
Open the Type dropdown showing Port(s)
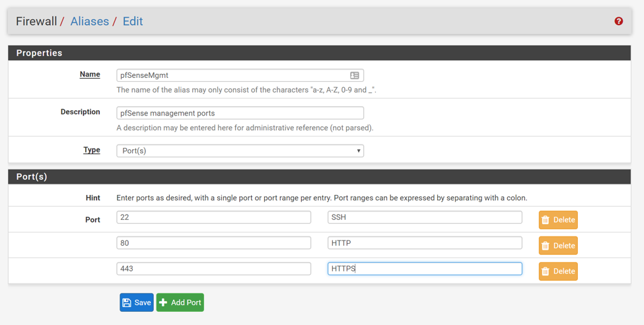pyautogui.click(x=240, y=151)
